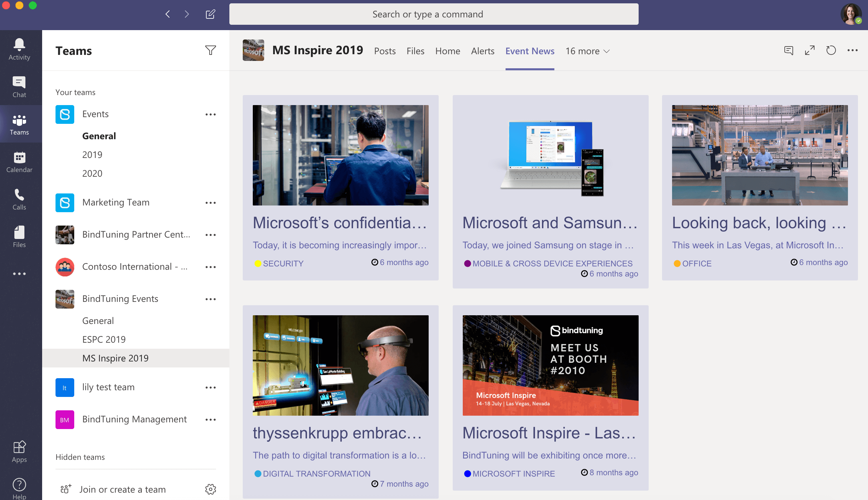868x500 pixels.
Task: Expand the tab to full screen
Action: [810, 51]
